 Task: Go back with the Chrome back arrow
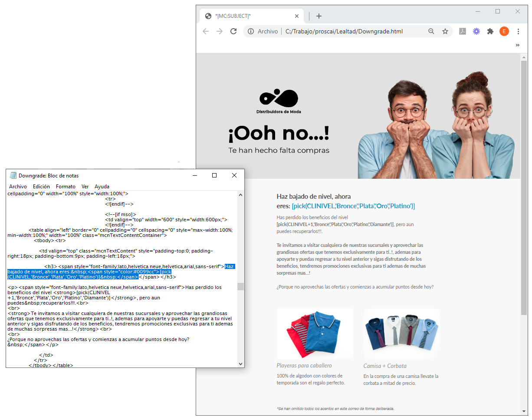[206, 31]
